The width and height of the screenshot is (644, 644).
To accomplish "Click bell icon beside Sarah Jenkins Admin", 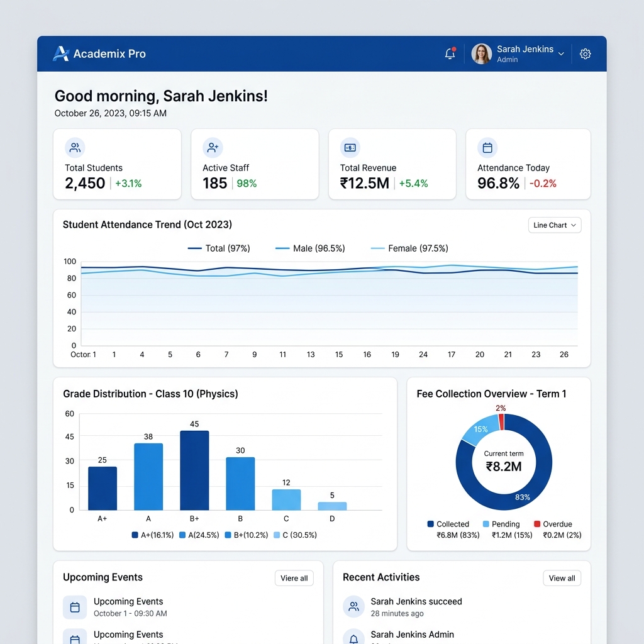I will click(x=353, y=638).
